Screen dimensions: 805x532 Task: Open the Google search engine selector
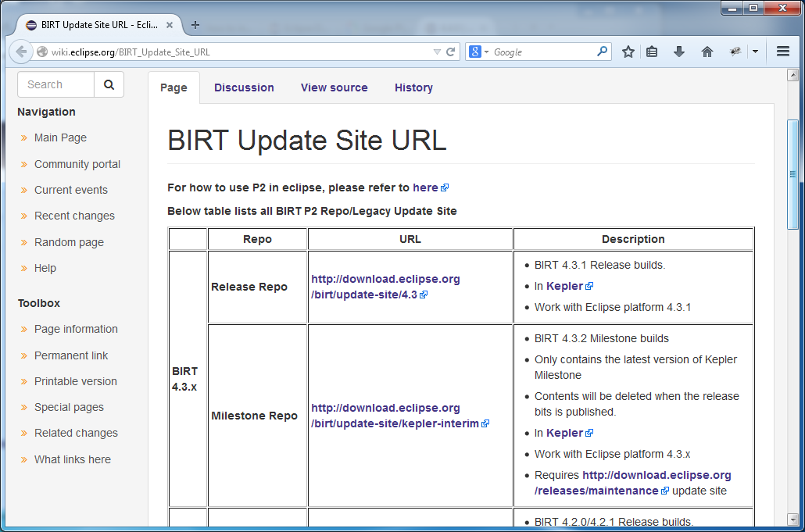click(478, 52)
